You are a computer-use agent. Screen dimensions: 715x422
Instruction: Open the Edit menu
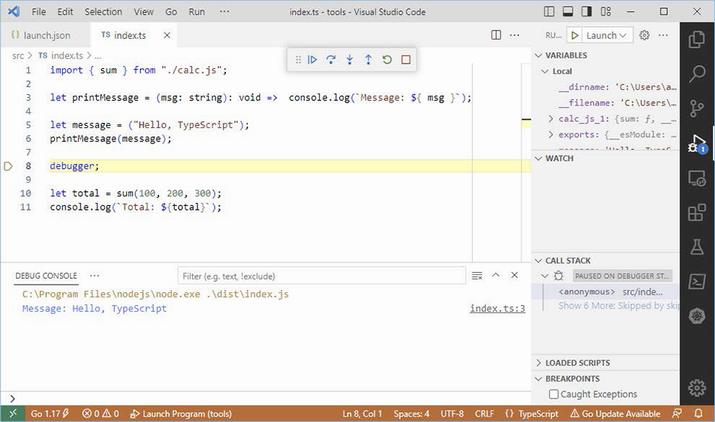pyautogui.click(x=65, y=11)
